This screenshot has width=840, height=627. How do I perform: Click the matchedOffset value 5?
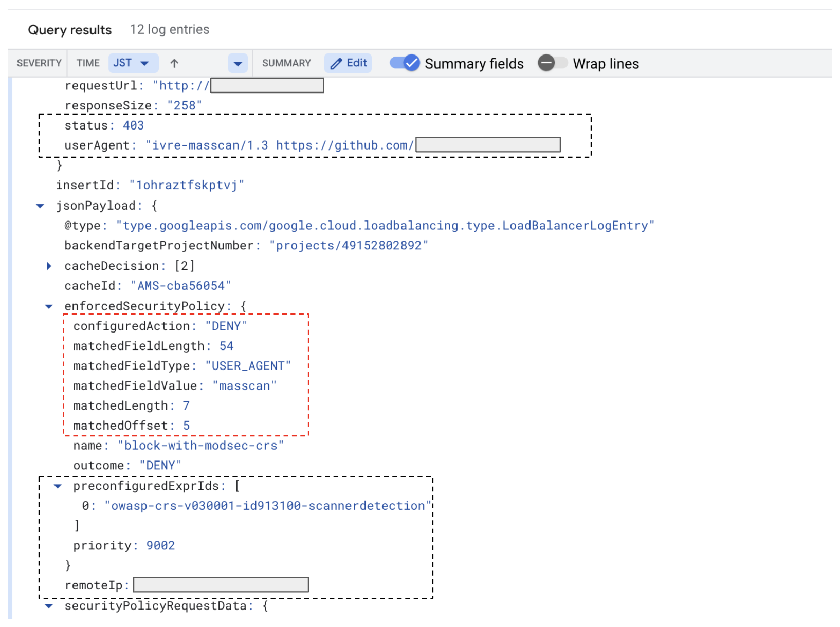(x=186, y=426)
